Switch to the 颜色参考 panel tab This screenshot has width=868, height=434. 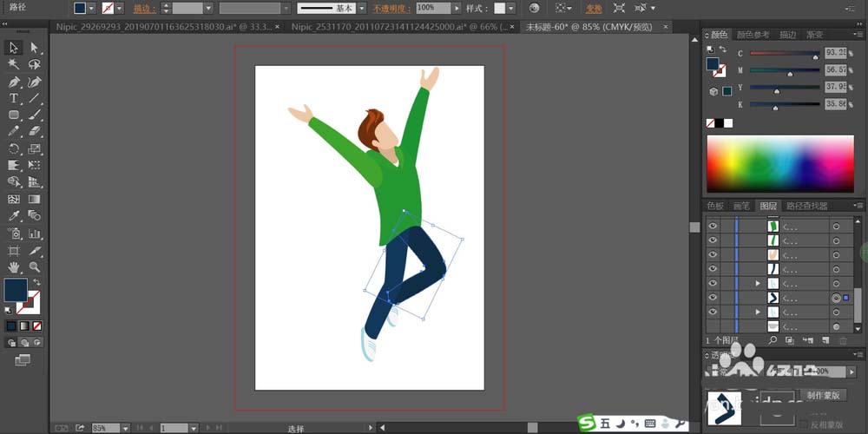[x=753, y=35]
